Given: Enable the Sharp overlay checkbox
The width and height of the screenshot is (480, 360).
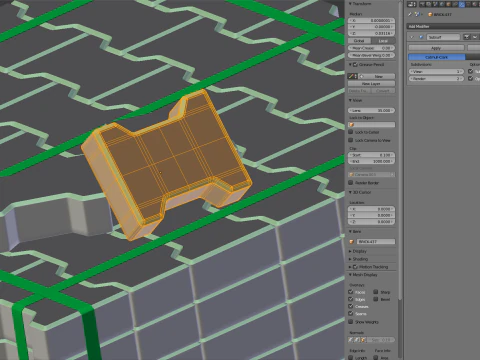Looking at the screenshot, I should pos(376,292).
